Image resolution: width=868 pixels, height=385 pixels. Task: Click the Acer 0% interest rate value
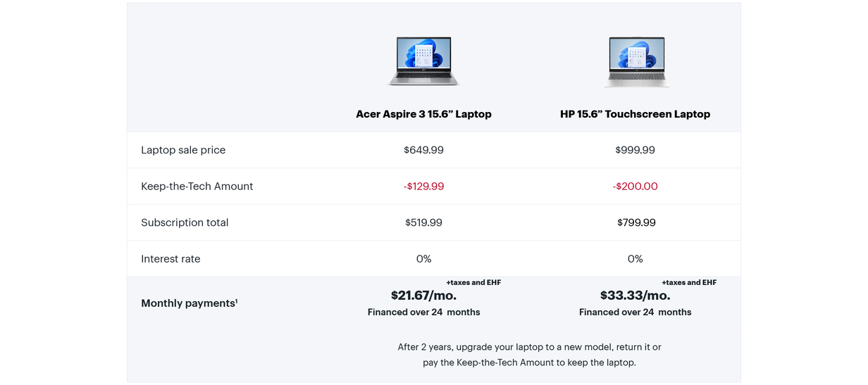423,259
